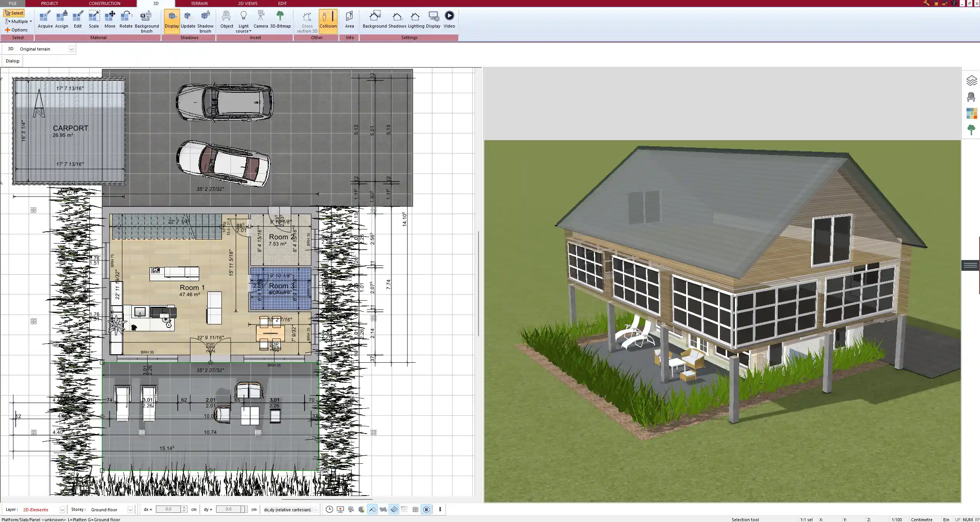Toggle the shadows Display button
This screenshot has height=522, width=980.
172,21
